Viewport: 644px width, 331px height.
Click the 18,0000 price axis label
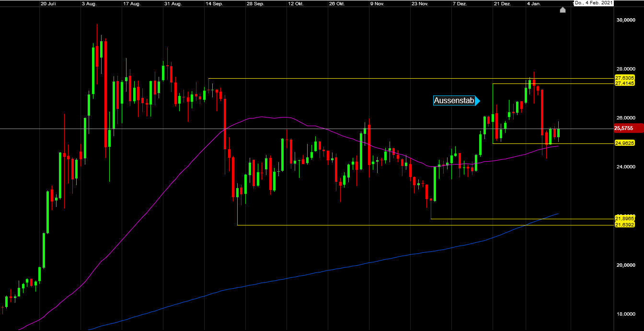[625, 315]
